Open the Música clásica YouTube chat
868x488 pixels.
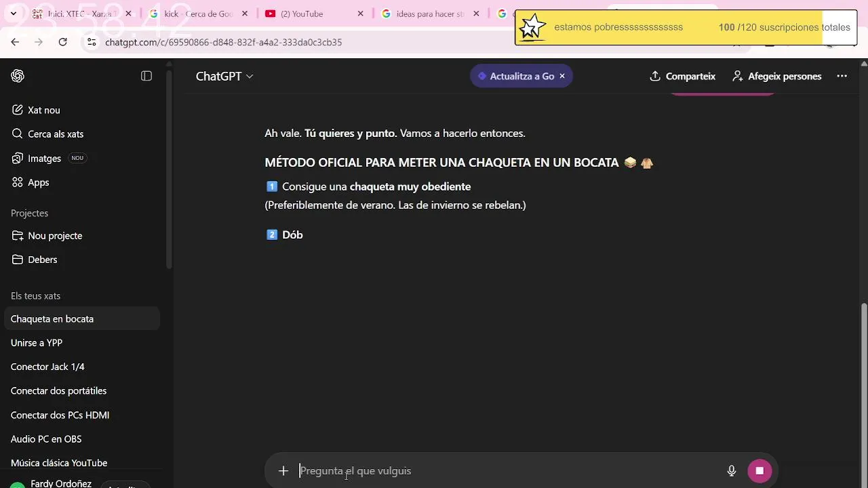81,463
